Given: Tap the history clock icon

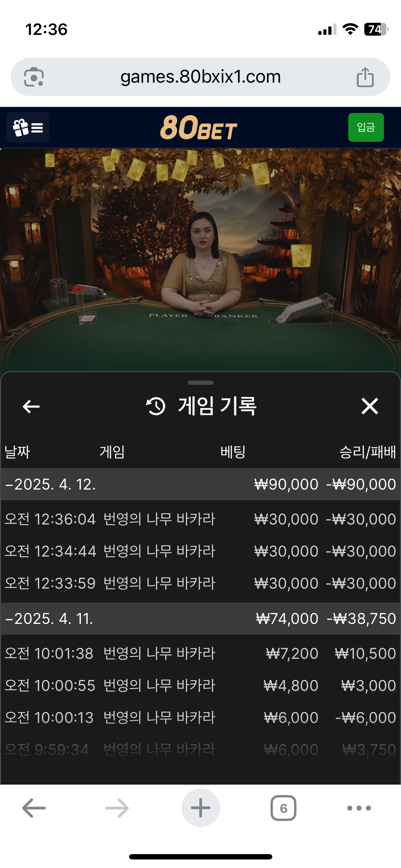Looking at the screenshot, I should coord(156,406).
